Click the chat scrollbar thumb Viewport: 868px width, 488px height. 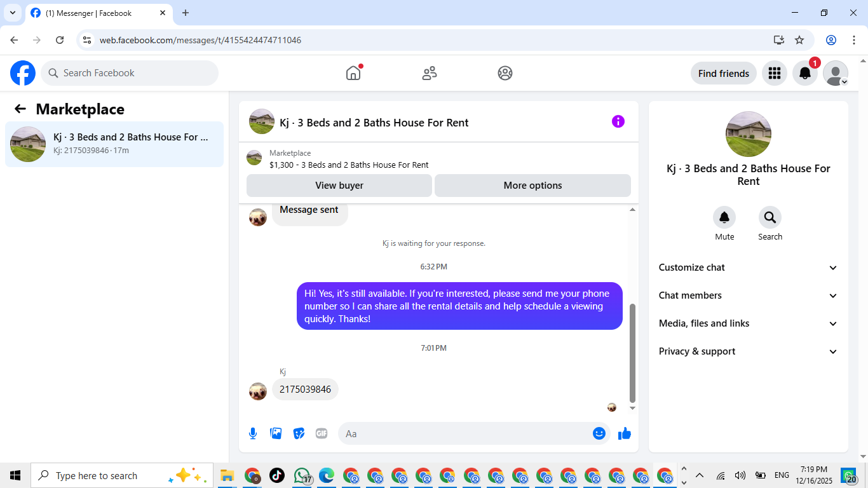[632, 353]
